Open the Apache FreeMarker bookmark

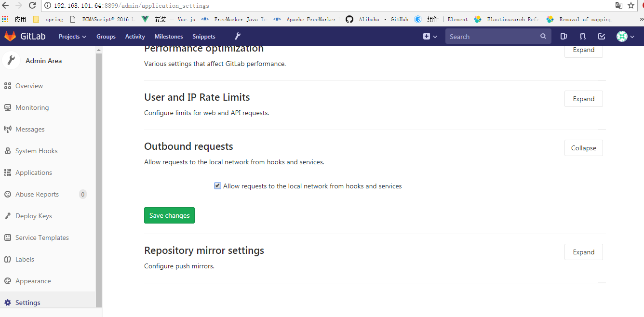point(305,19)
